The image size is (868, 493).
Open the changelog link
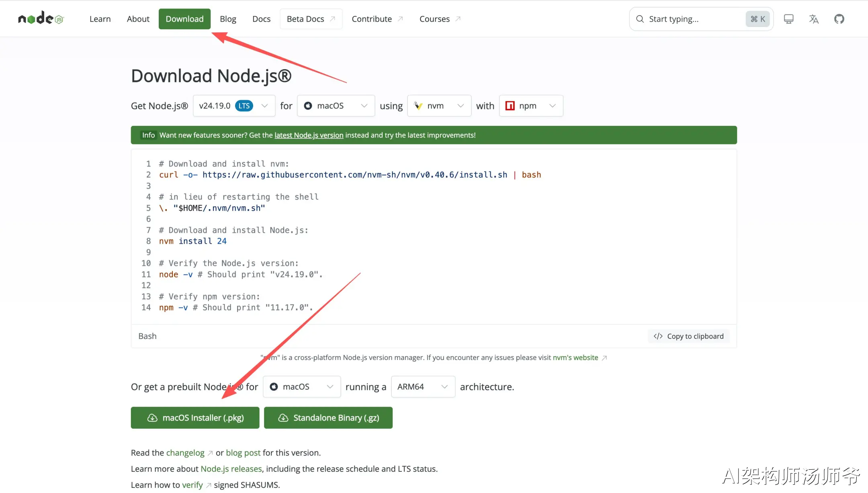(185, 453)
